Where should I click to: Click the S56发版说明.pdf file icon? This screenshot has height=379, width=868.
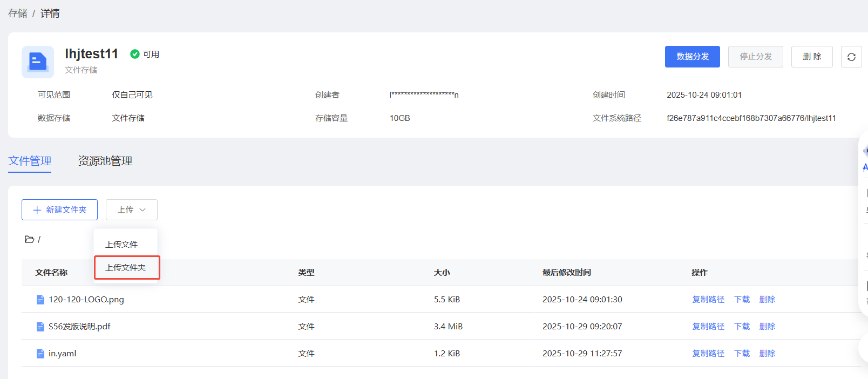coord(40,327)
